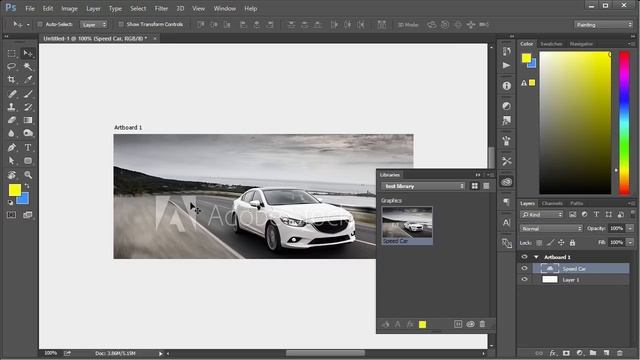Select the Brush tool
The image size is (640, 360).
28,94
